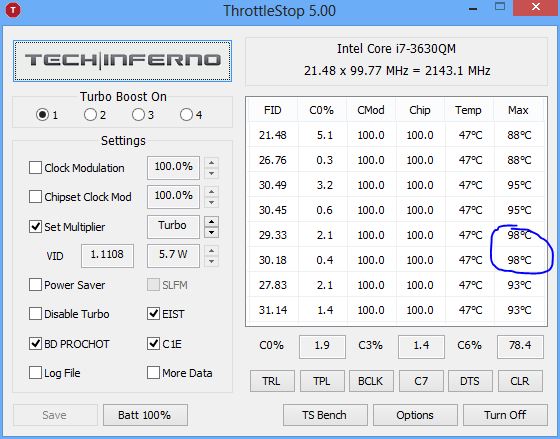Enable the Power Saver checkbox
Image resolution: width=560 pixels, height=439 pixels.
point(35,285)
